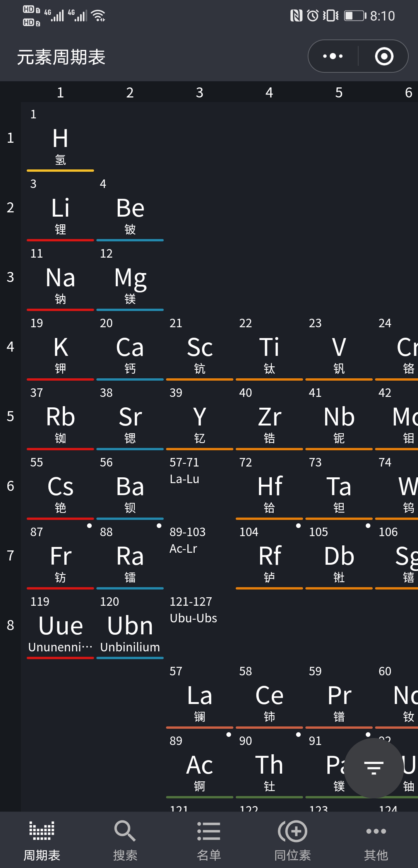Expand the Ac-Lr actinide series cell
This screenshot has height=868, width=418.
(x=200, y=555)
